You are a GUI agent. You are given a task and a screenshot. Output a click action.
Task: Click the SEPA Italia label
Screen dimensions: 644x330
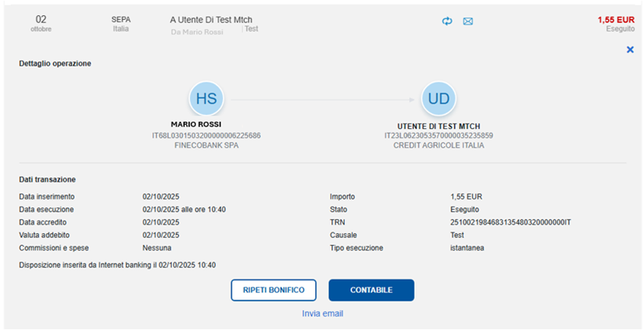tap(120, 22)
